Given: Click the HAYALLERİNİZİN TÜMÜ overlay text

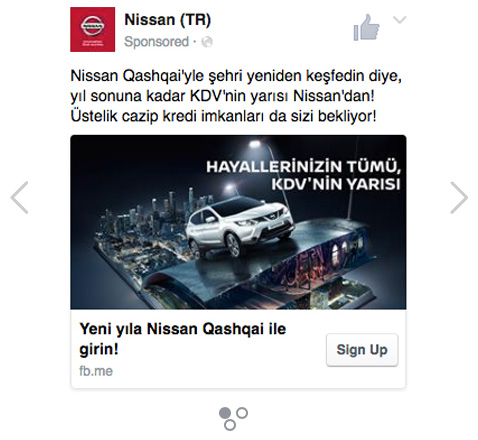Looking at the screenshot, I should [x=303, y=166].
